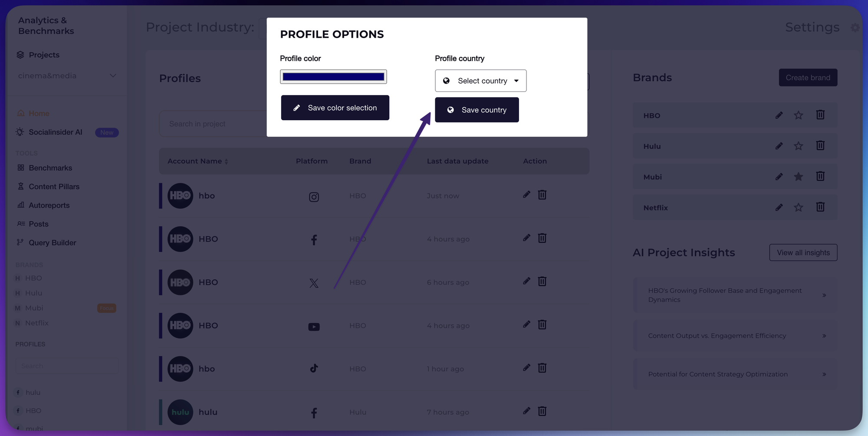Screen dimensions: 868x436
Task: Click the edit pencil for hbo Instagram profile
Action: [x=526, y=195]
